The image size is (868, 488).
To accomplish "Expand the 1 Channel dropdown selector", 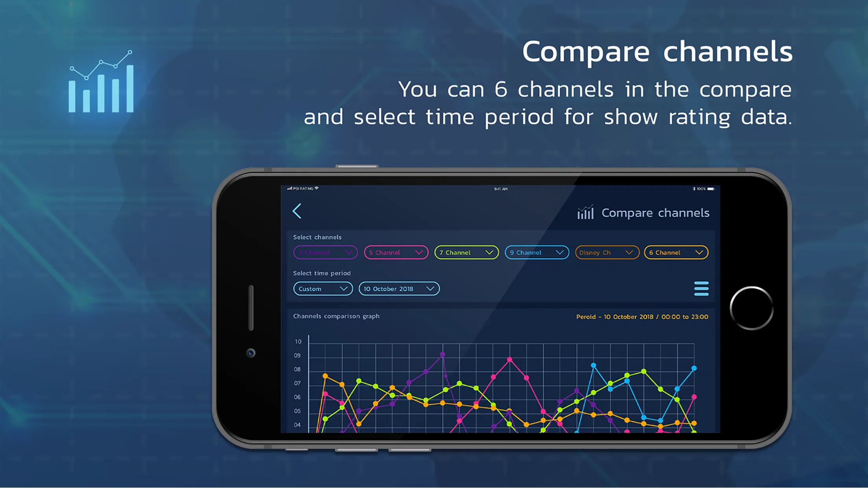I will 325,252.
